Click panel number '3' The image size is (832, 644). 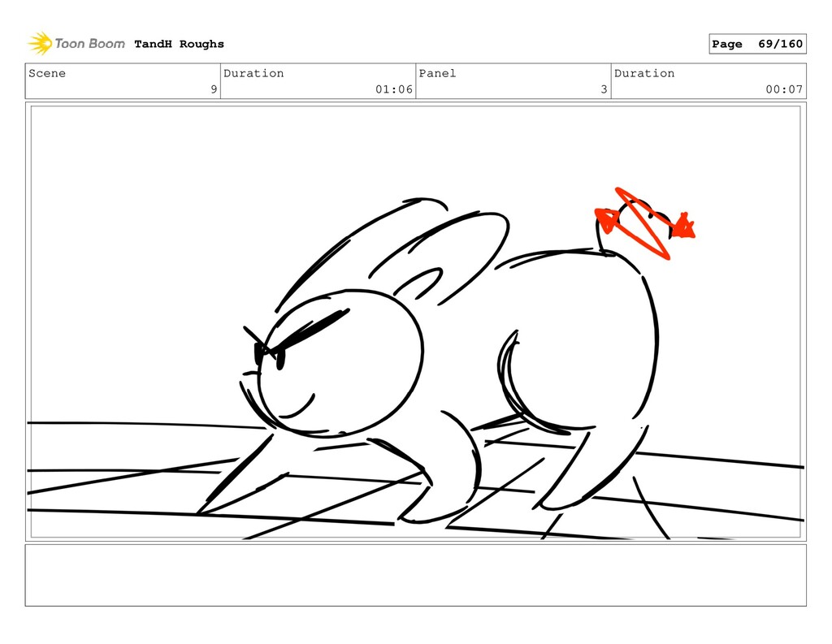tap(604, 89)
